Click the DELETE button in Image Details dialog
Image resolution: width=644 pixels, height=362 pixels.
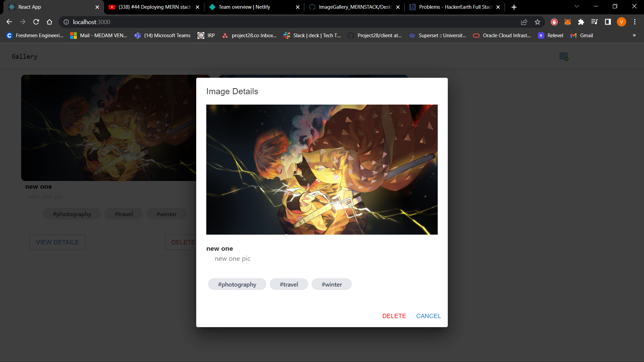click(394, 316)
